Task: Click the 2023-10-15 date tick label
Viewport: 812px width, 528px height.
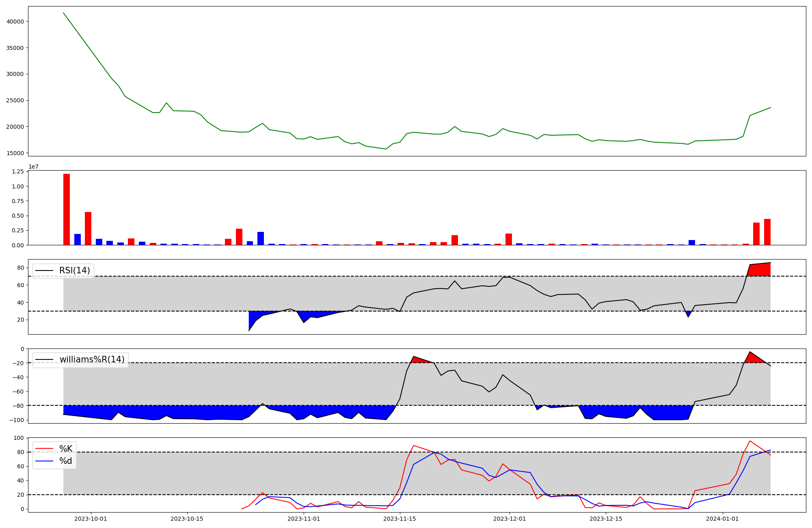Action: point(187,519)
